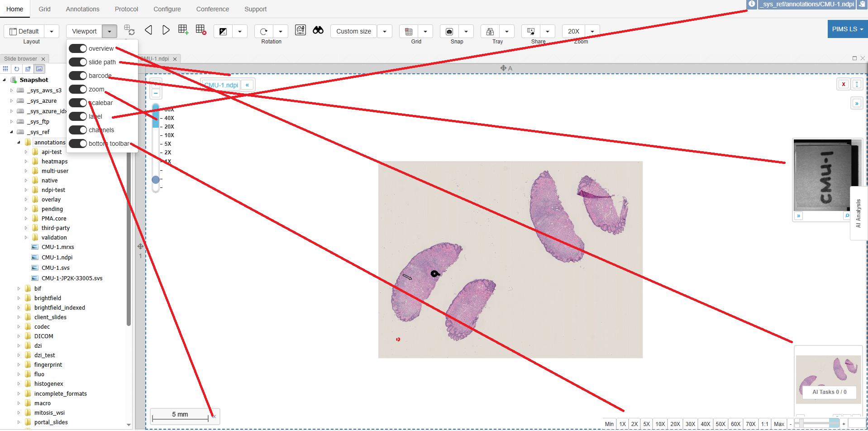868x431 pixels.
Task: Click the Snap camera icon
Action: coord(449,31)
